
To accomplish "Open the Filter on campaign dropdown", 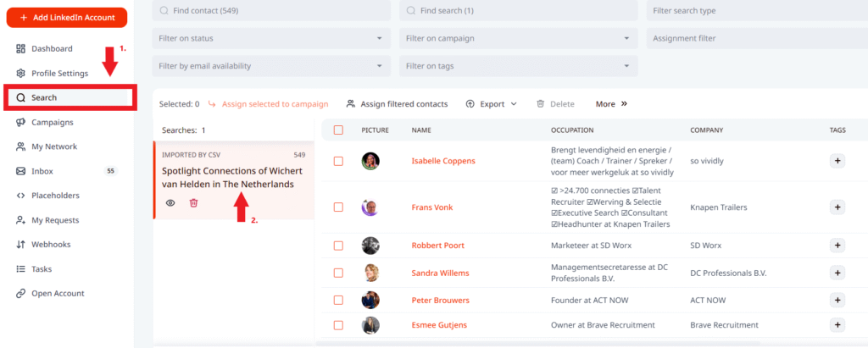I will (518, 38).
